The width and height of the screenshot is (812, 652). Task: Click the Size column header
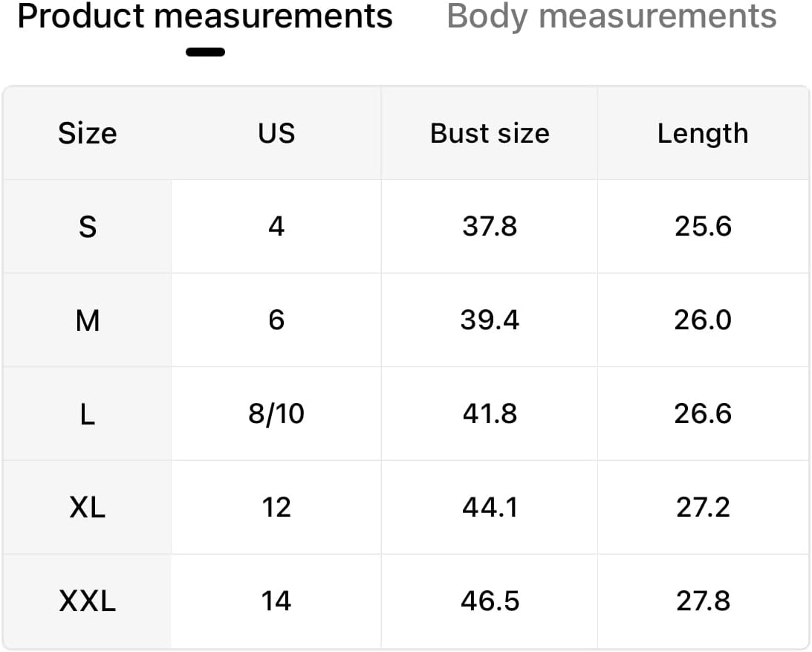[88, 134]
